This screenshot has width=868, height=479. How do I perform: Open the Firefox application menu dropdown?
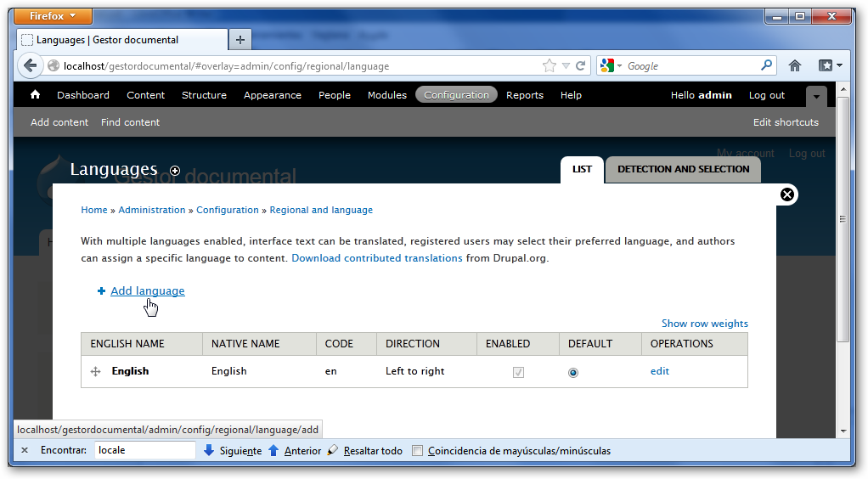coord(54,16)
